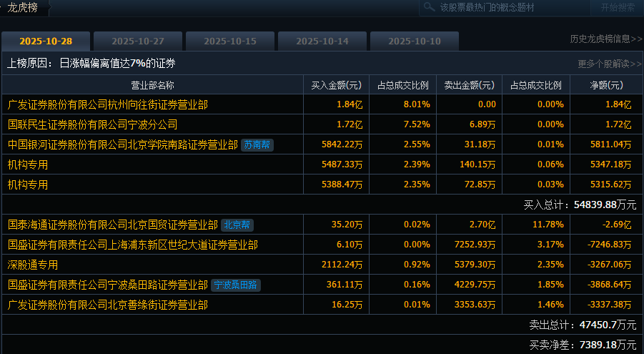This screenshot has height=354, width=644.
Task: Click the 更多个股解读>> link
Action: click(x=609, y=64)
